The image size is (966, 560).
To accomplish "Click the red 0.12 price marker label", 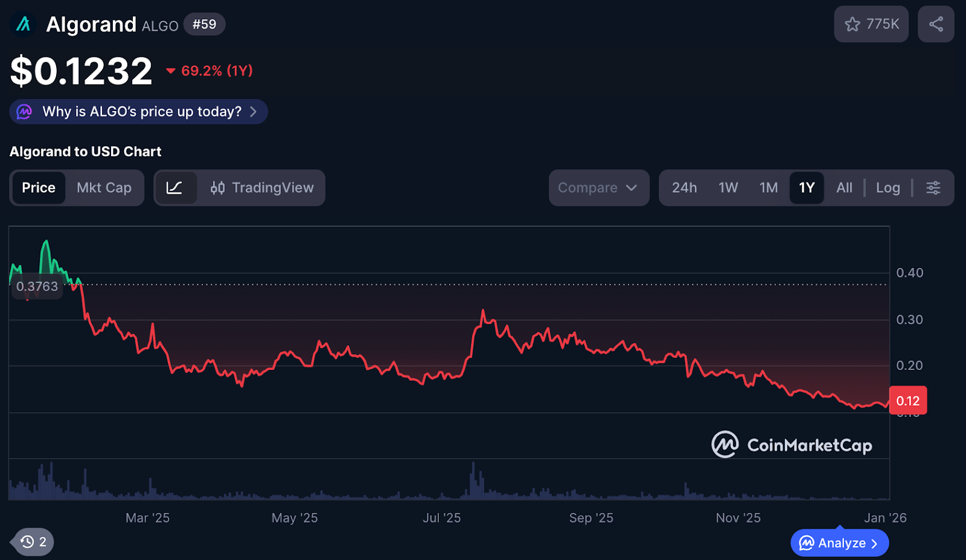I will click(x=908, y=400).
